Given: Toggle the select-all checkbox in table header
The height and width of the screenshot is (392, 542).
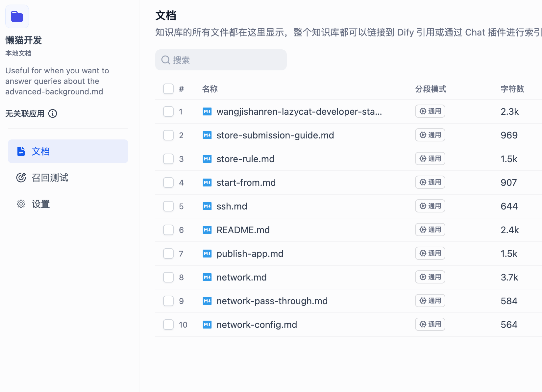Looking at the screenshot, I should pos(168,89).
